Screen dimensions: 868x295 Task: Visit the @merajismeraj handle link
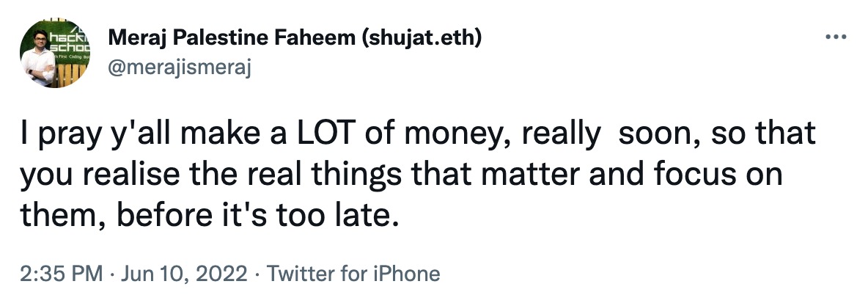[x=180, y=68]
